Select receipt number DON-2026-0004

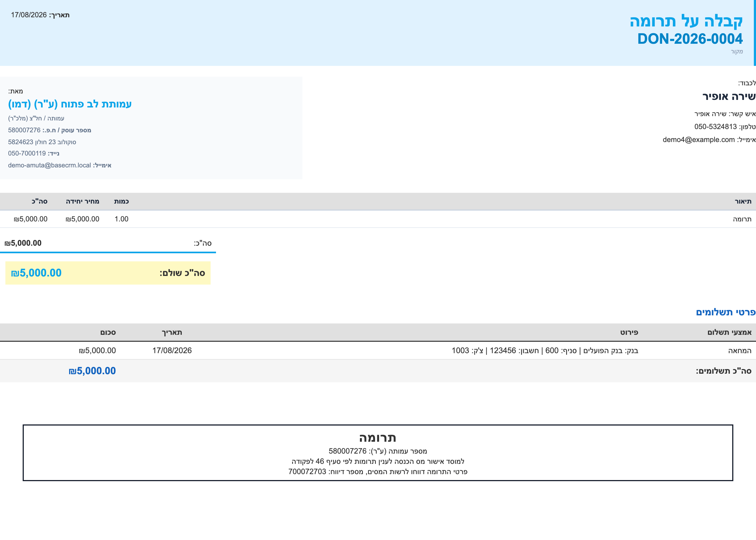(690, 39)
